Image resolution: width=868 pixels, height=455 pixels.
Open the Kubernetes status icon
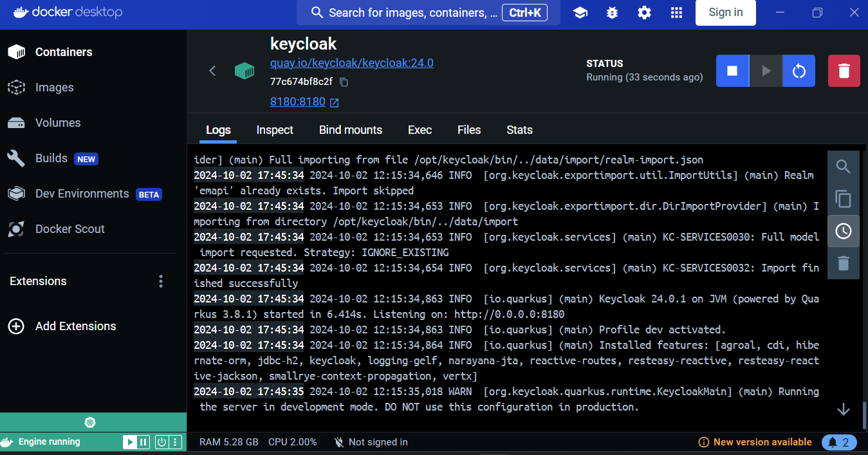90,422
